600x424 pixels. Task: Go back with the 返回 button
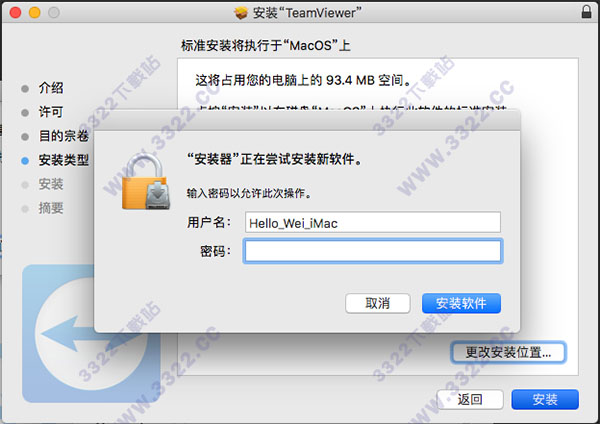470,400
